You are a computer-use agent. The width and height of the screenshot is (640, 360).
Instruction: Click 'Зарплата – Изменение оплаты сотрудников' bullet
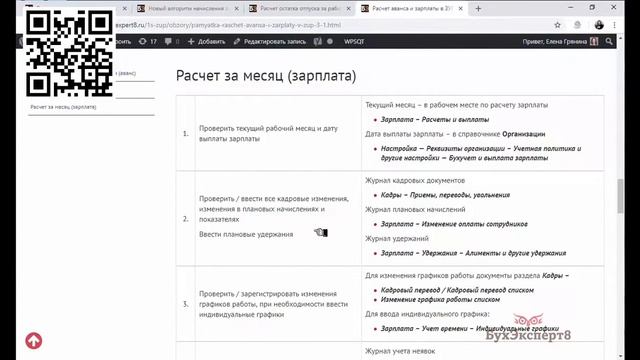click(x=454, y=224)
